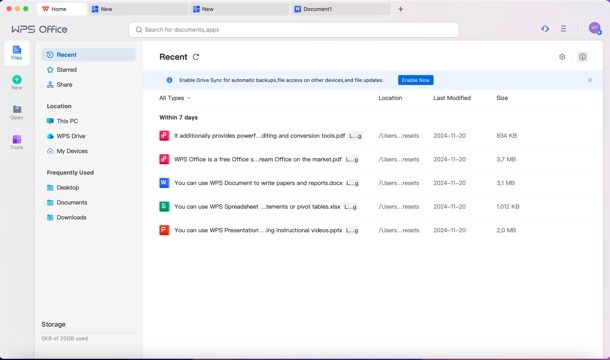This screenshot has width=610, height=360.
Task: Open list settings gear icon
Action: coord(562,57)
